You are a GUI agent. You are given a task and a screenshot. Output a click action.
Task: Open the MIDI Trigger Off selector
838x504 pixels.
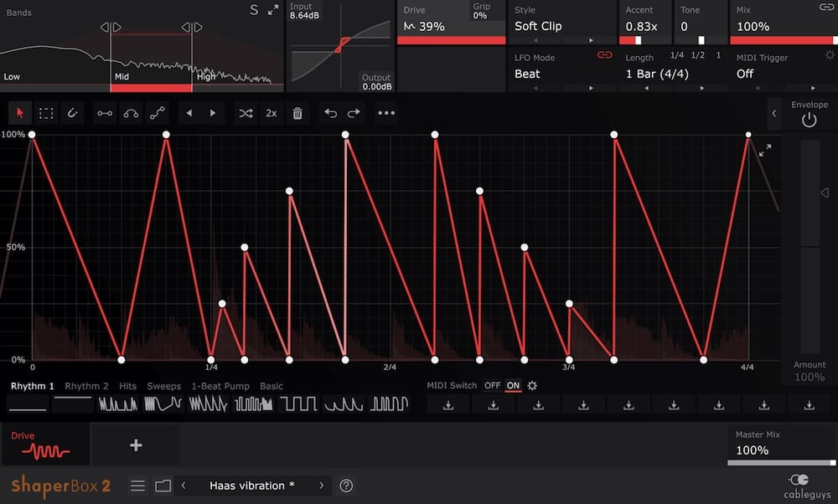[x=745, y=75]
